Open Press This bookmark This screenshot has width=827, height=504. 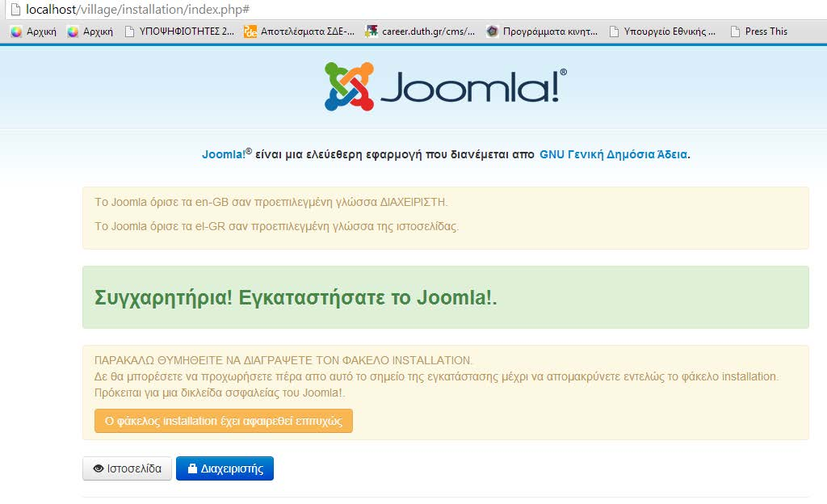pyautogui.click(x=758, y=31)
